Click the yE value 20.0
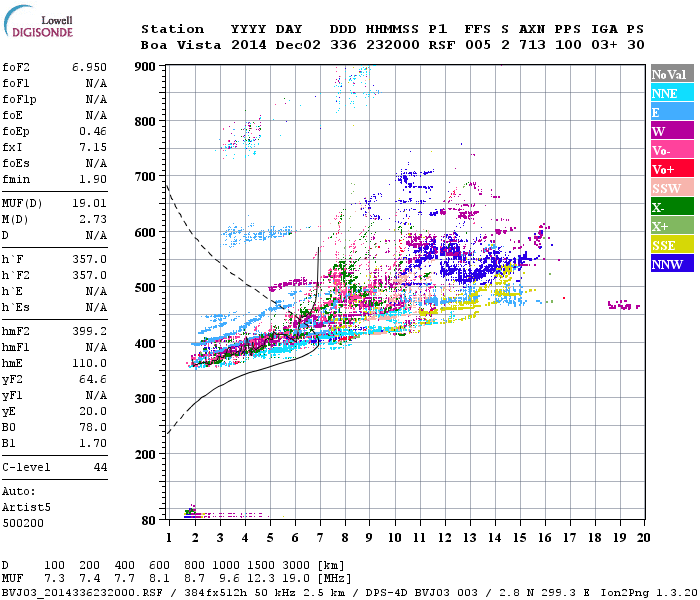 click(93, 412)
